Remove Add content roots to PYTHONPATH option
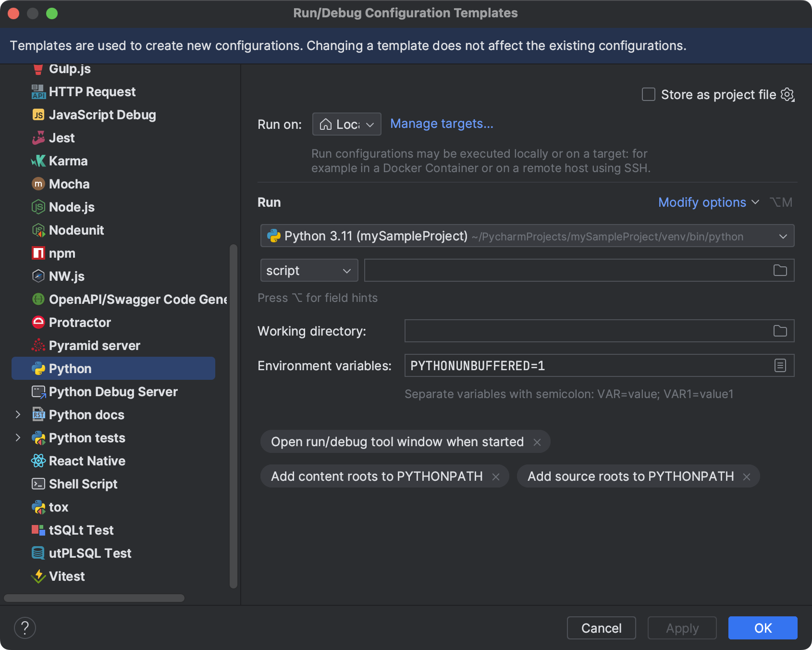Screen dimensions: 812x650 [496, 477]
